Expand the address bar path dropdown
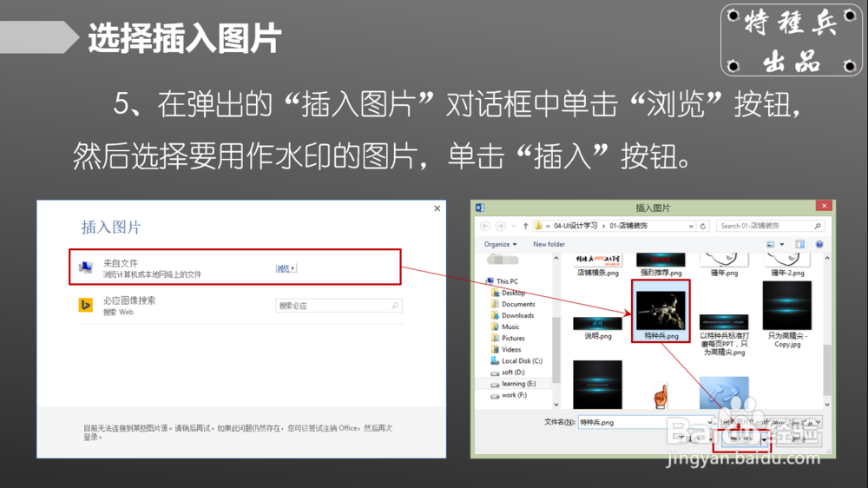 pyautogui.click(x=691, y=226)
